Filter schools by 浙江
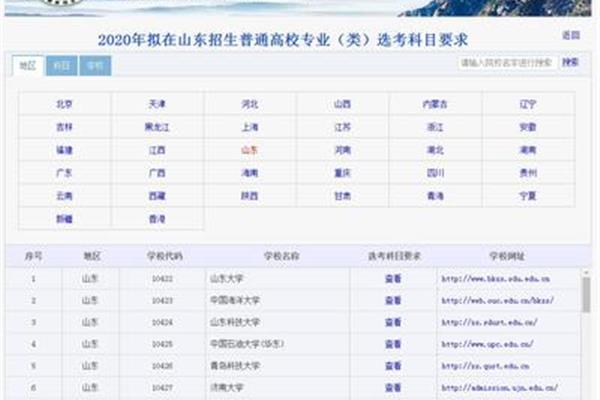600x400 pixels. (x=435, y=127)
